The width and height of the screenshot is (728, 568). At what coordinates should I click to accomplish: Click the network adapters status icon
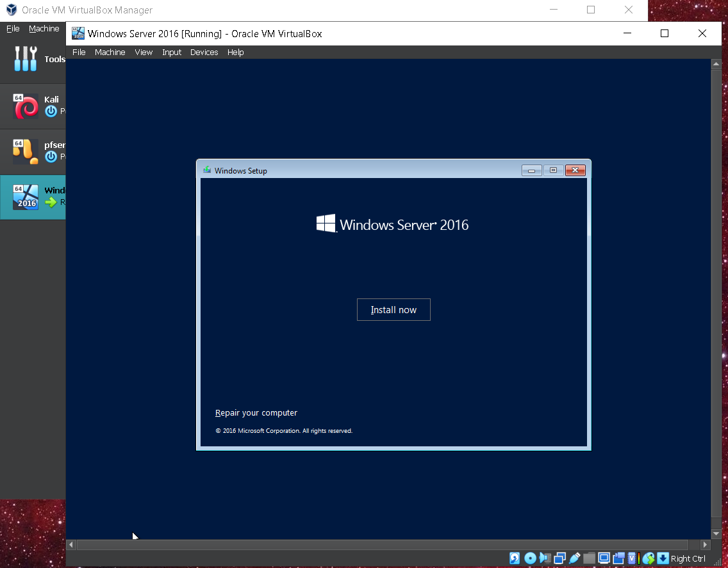click(560, 558)
